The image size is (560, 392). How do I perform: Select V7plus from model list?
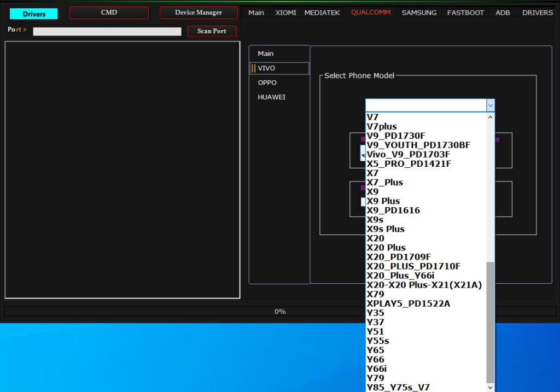[426, 126]
